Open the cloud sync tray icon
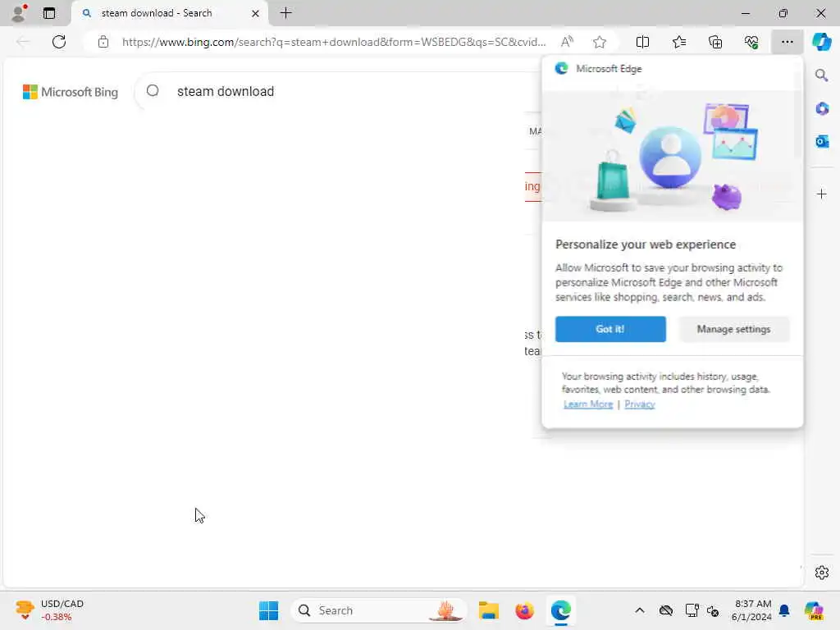This screenshot has width=840, height=630. 666,610
